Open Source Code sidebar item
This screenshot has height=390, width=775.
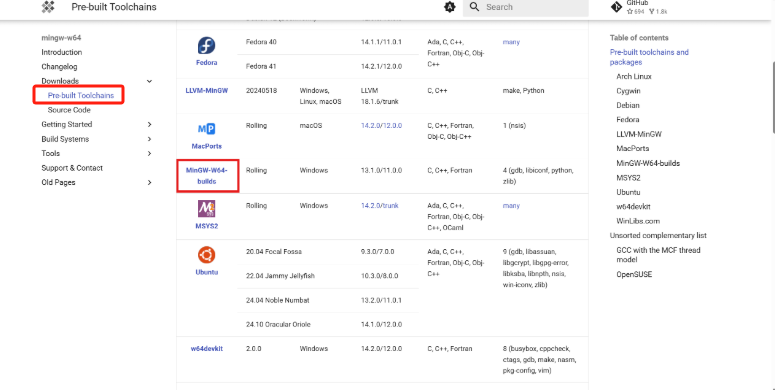(69, 110)
